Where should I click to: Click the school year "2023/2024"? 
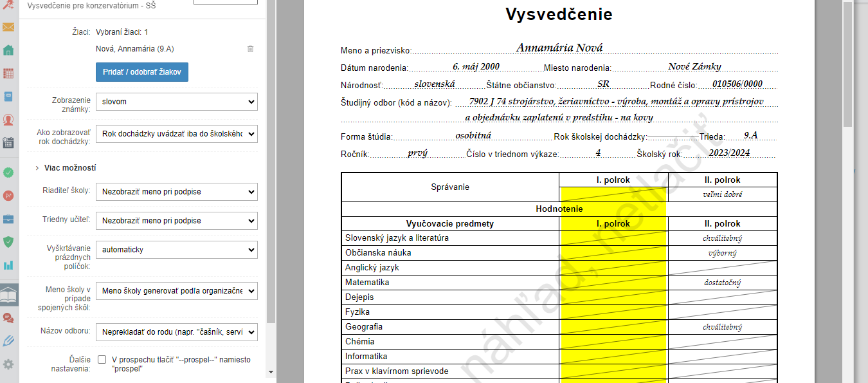click(729, 153)
